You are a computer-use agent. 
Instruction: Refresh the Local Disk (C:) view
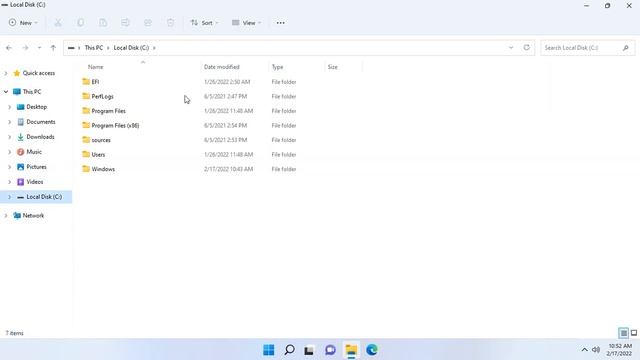pos(527,48)
